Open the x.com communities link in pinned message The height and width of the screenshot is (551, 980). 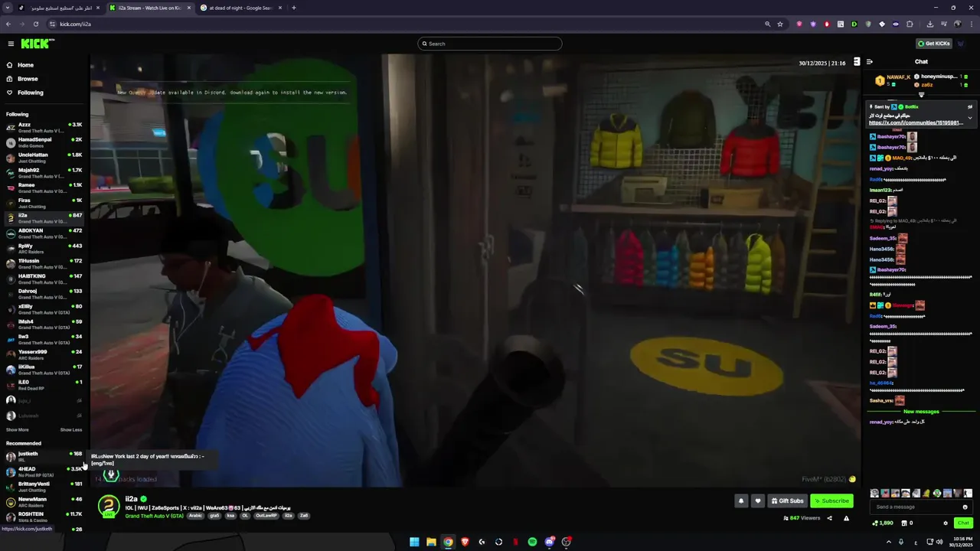click(x=915, y=123)
